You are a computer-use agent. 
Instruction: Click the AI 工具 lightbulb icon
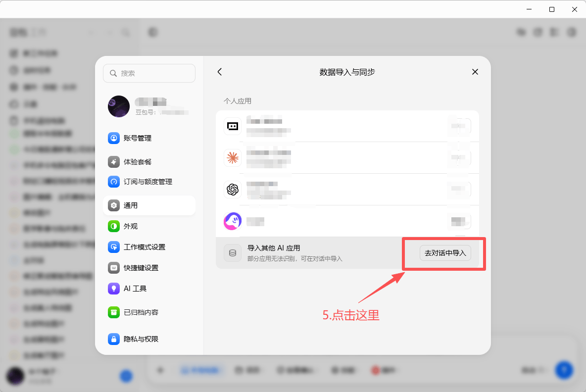114,289
